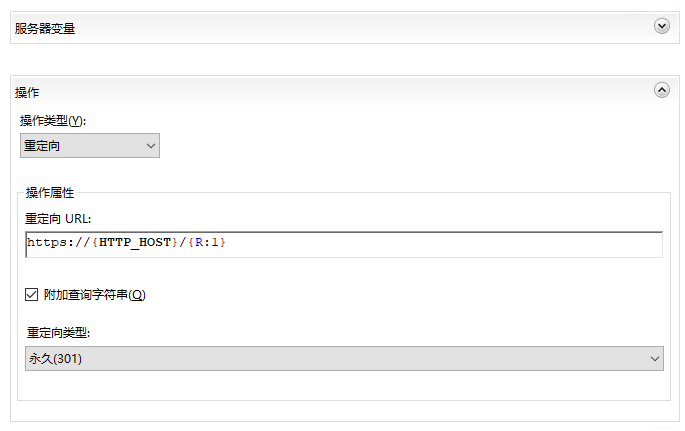Place cursor on {HTTP_HOST} in URL
This screenshot has width=685, height=431.
click(134, 243)
